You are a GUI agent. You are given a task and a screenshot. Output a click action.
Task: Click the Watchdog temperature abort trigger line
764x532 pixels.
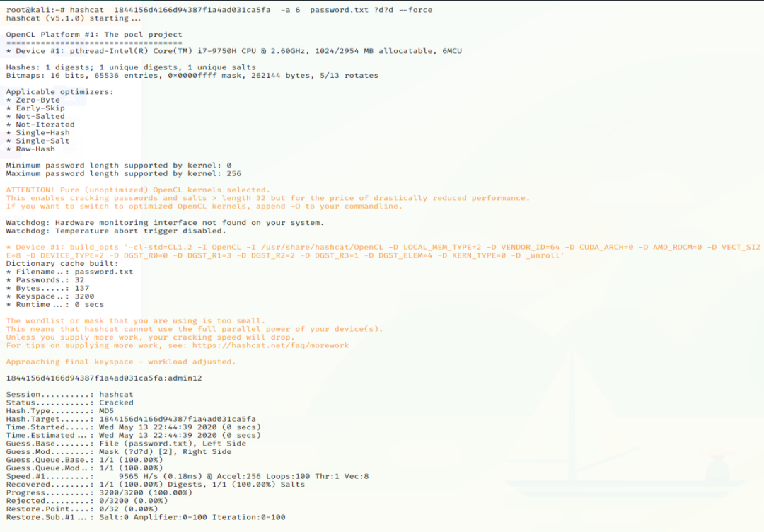(x=116, y=231)
